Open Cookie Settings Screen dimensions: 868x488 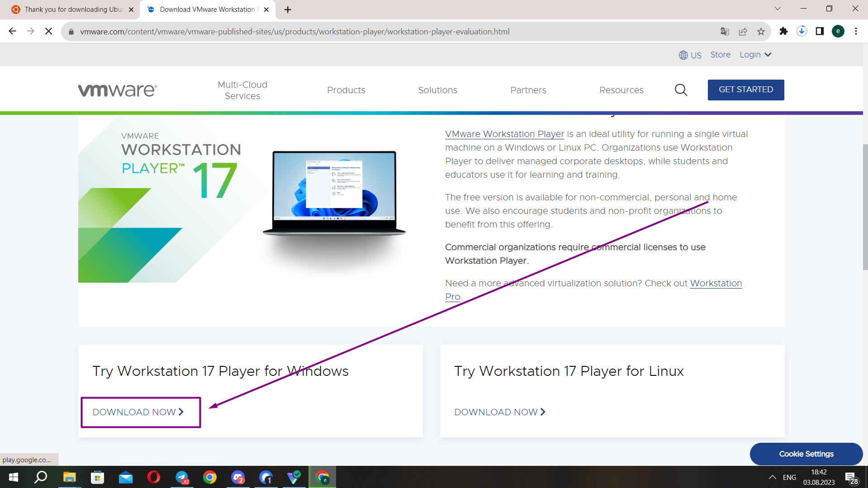pyautogui.click(x=806, y=454)
